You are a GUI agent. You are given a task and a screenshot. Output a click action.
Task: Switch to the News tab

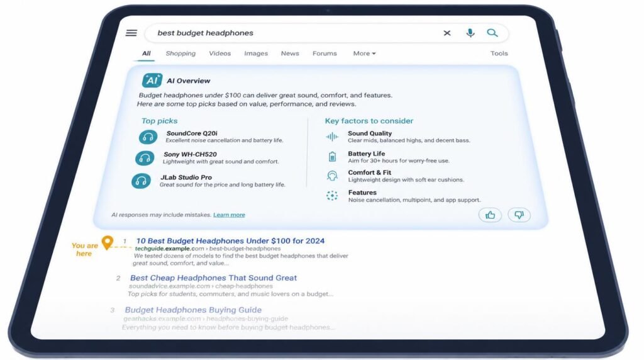click(290, 53)
